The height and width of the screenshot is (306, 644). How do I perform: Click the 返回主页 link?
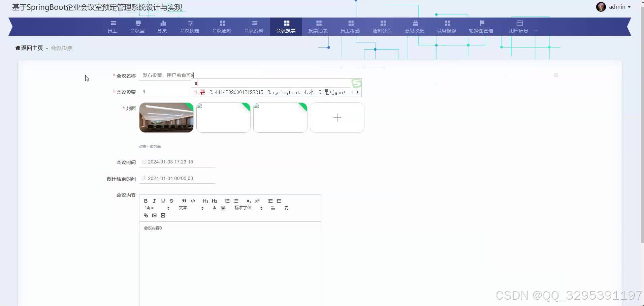point(29,48)
